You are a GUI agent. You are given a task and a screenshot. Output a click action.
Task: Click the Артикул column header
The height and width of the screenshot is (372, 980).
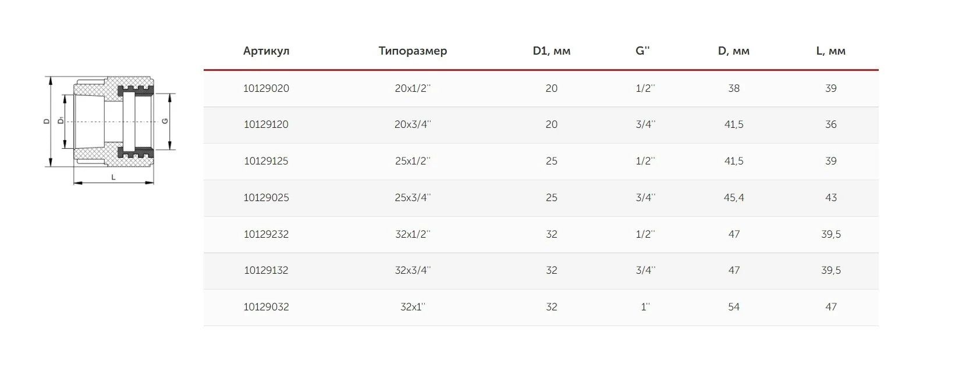[x=266, y=51]
